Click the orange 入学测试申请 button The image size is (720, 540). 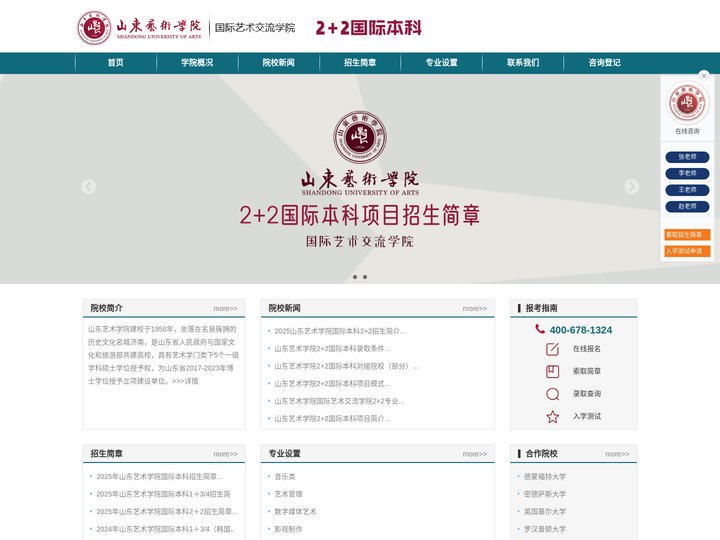[x=687, y=251]
